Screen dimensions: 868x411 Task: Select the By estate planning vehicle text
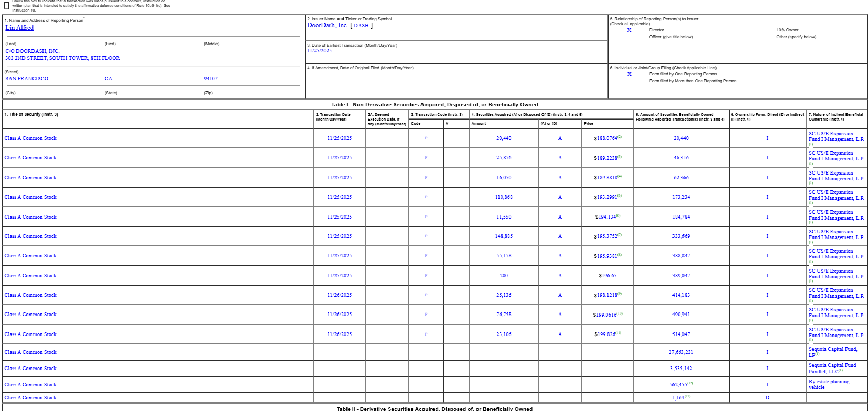tap(829, 385)
